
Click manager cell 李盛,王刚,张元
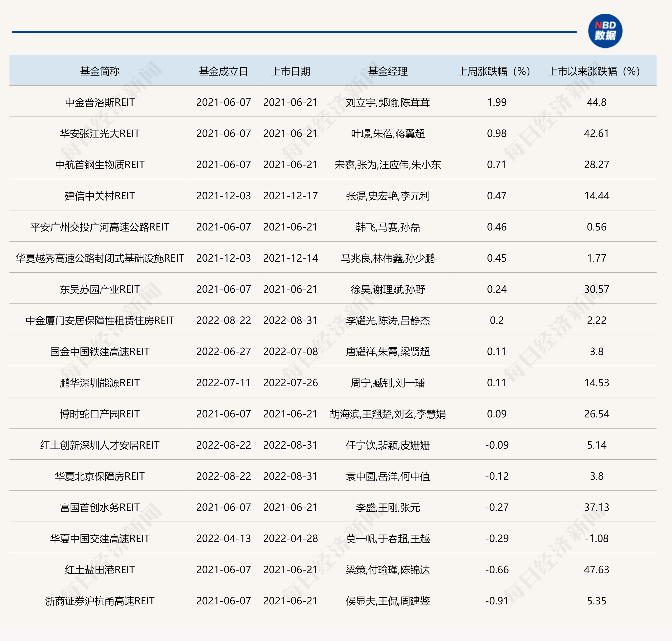point(388,507)
